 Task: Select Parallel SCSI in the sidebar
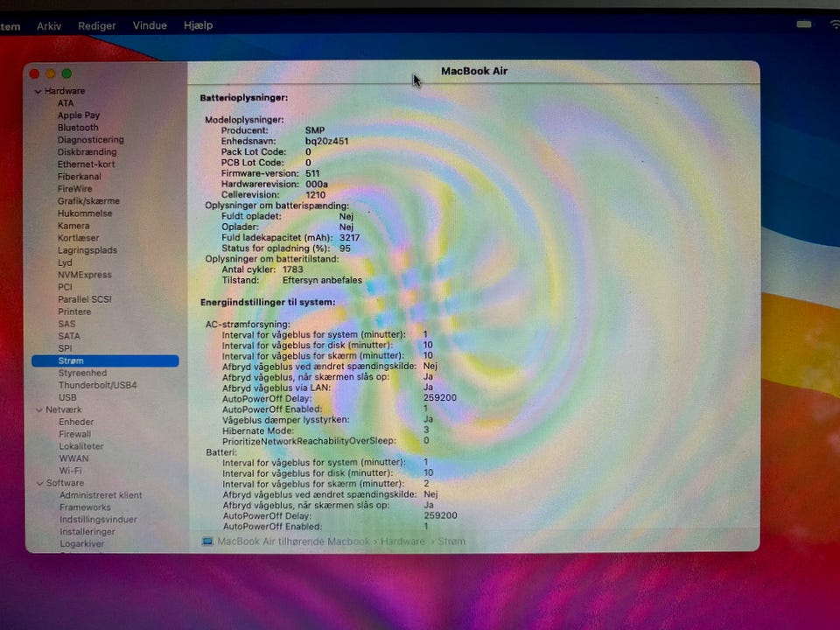(85, 299)
